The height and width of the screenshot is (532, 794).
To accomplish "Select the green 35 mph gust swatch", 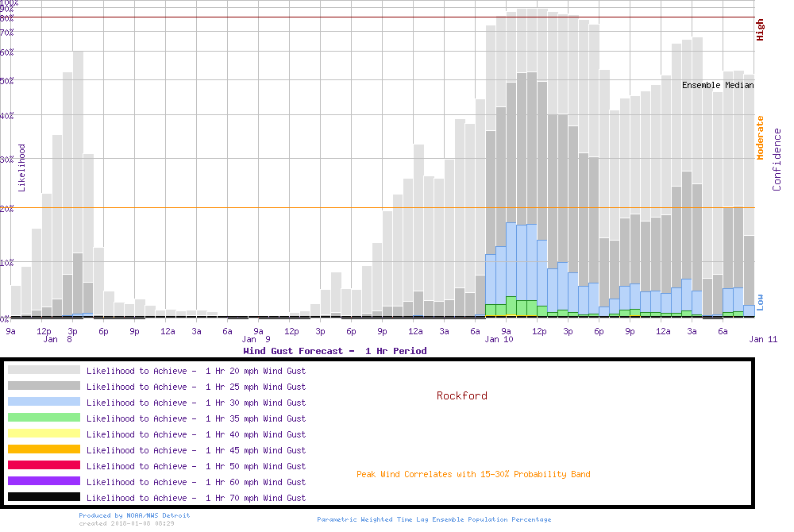I will point(44,418).
